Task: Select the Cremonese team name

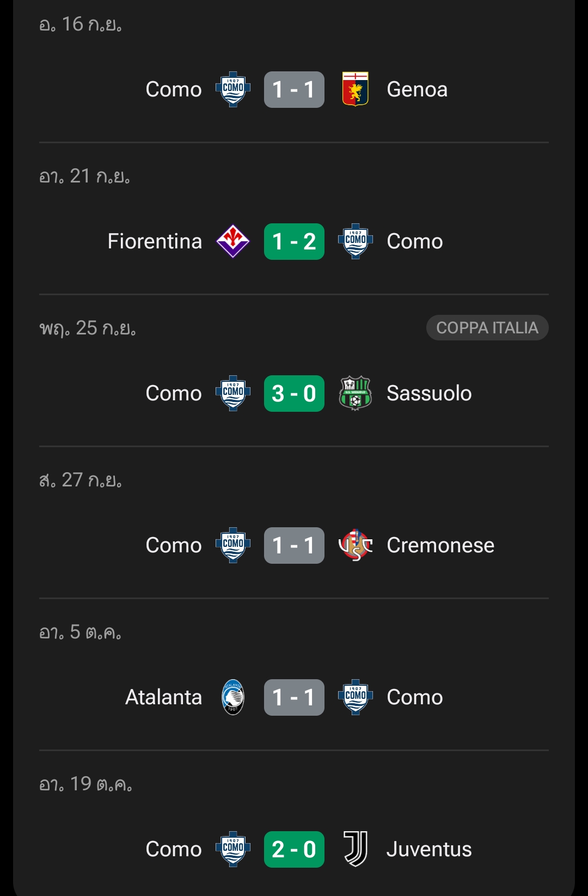Action: coord(440,545)
